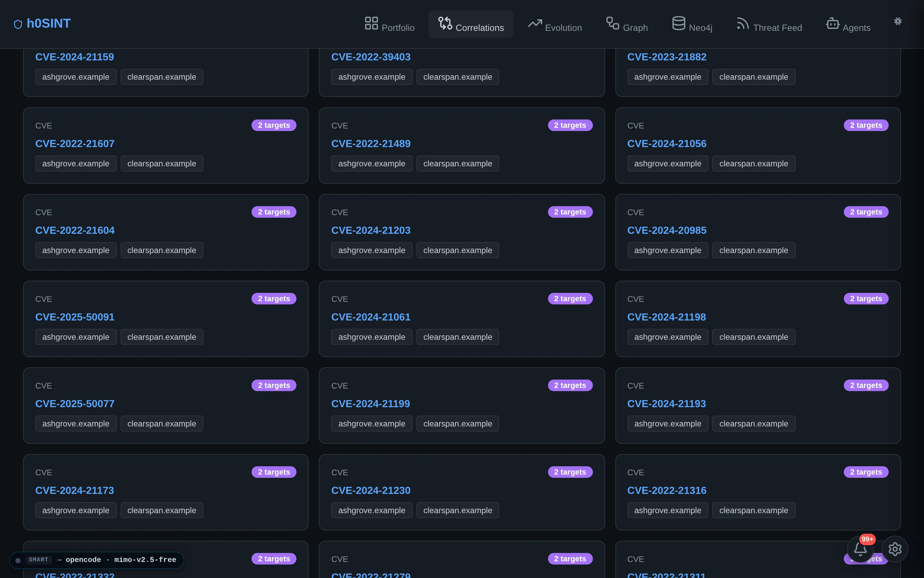Open CVE-2022-21607 link
The image size is (924, 578).
point(75,144)
